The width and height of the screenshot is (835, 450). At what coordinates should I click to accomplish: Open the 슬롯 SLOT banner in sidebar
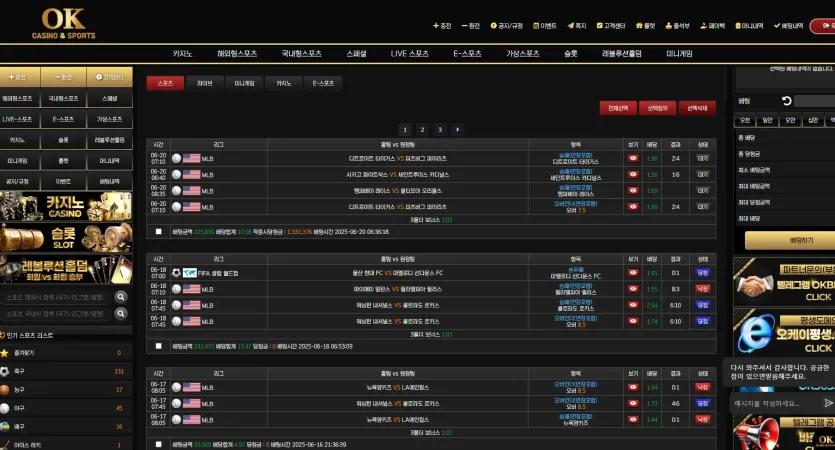point(66,238)
